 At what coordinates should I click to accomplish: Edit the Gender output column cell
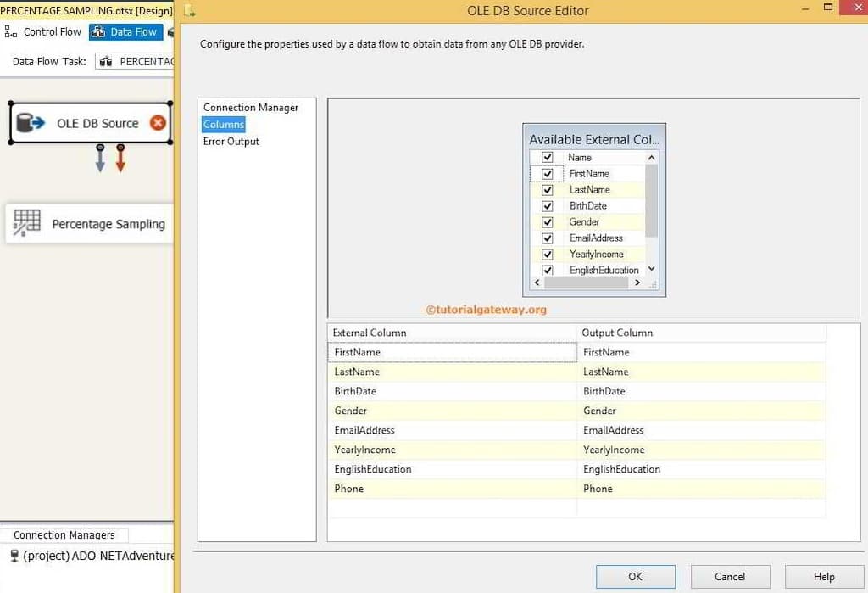tap(702, 411)
